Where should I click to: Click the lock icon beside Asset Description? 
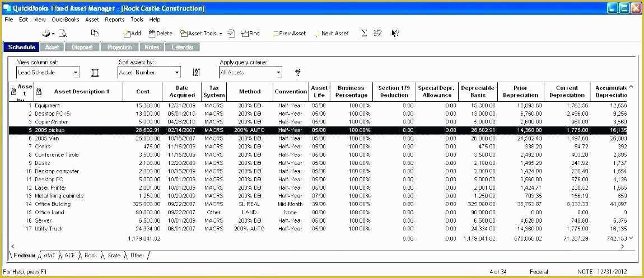pos(39,92)
